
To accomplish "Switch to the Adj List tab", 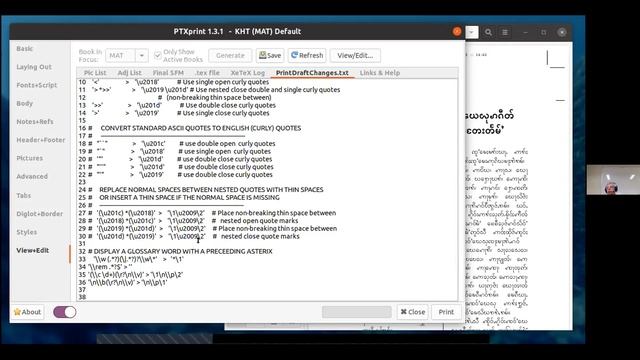I will click(129, 73).
